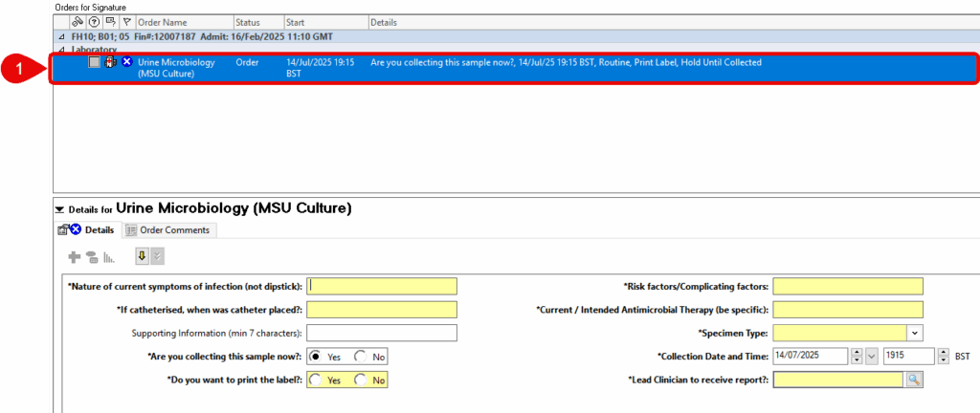Collapse the Details for Urine Microbiology pane

[60, 209]
